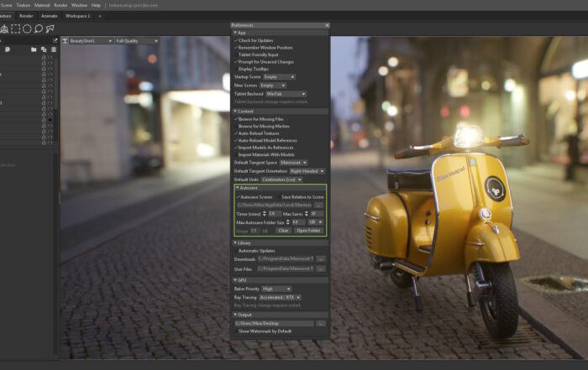Open Default Tangent Space dropdown
Screen dimensions: 588x370
coord(293,163)
